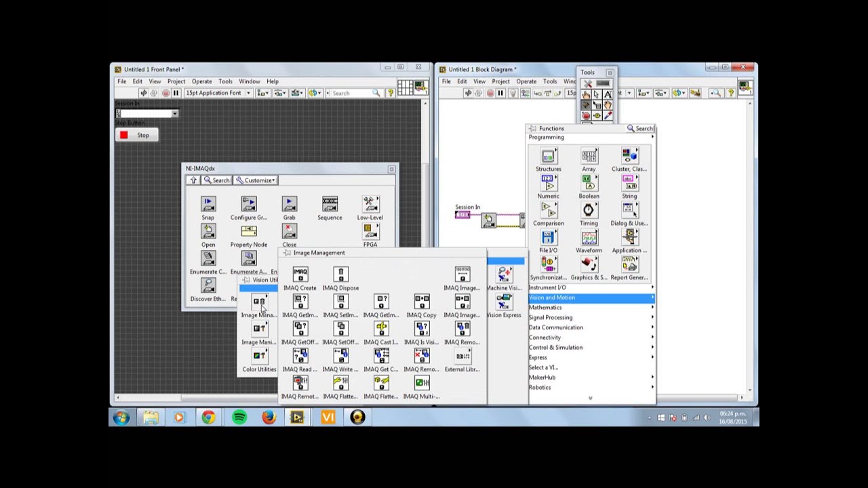Select the IMAQ Dispose VI icon
This screenshot has height=488, width=868.
pos(341,274)
